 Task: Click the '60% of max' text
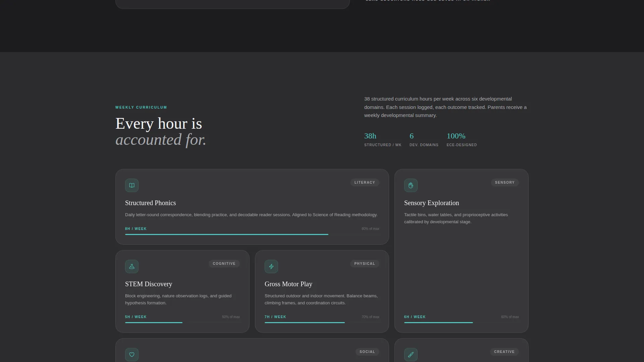(x=510, y=317)
